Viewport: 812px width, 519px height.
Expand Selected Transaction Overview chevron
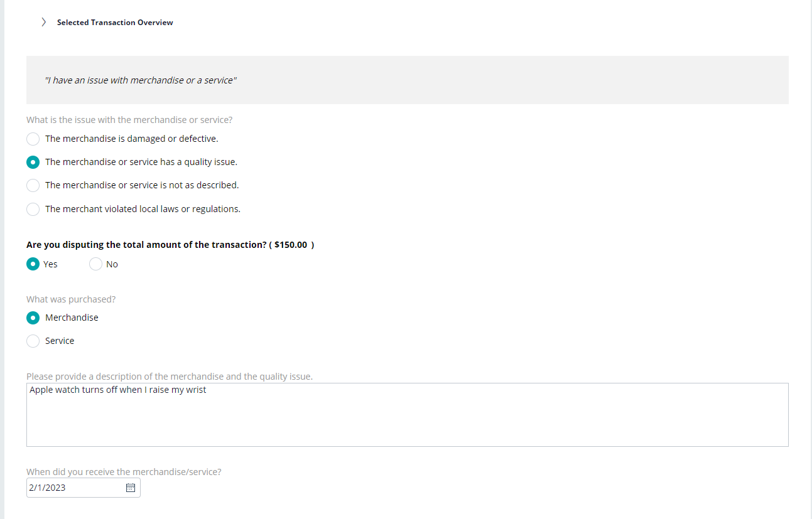[x=43, y=22]
